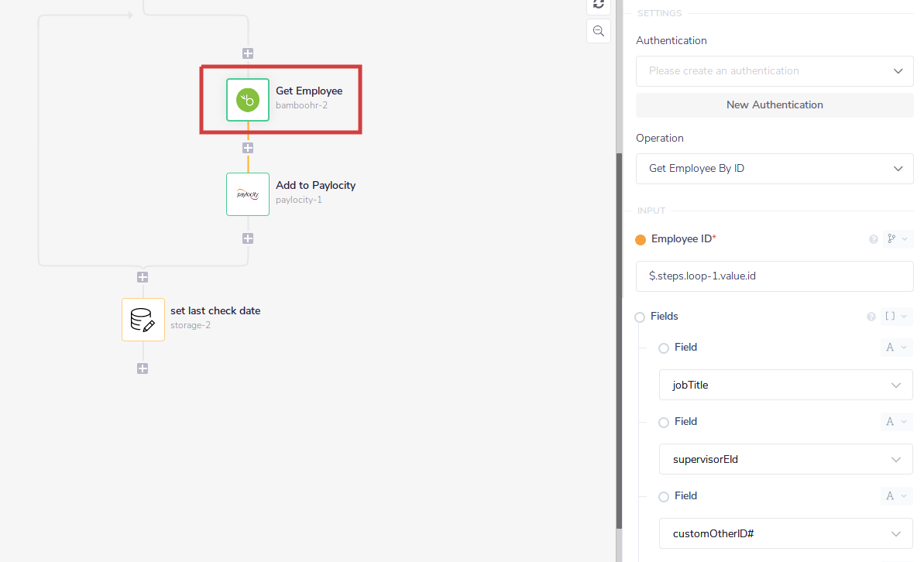This screenshot has width=924, height=562.
Task: Open the Authentication dropdown
Action: click(x=775, y=71)
